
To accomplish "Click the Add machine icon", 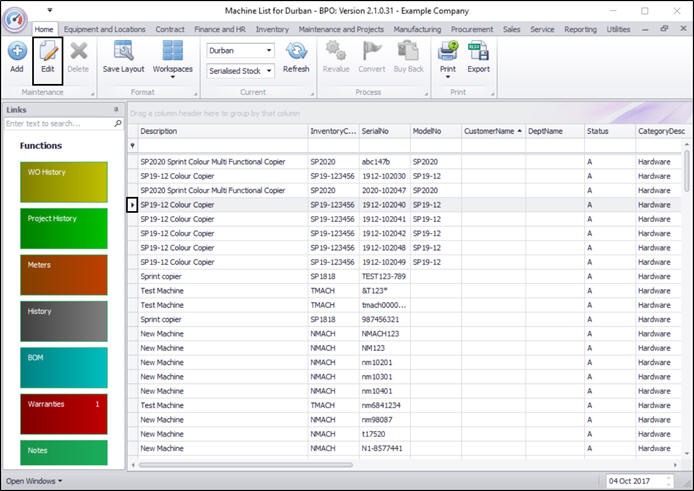I will coord(17,57).
